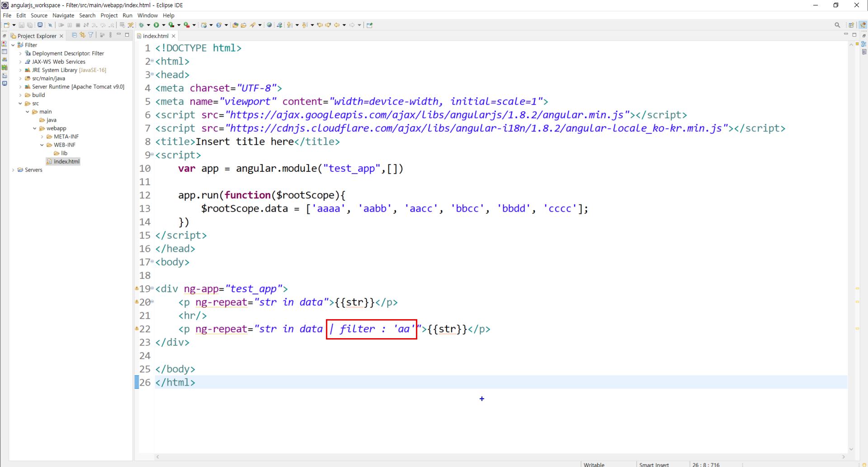Click the Last Edit Location icon

pyautogui.click(x=320, y=25)
